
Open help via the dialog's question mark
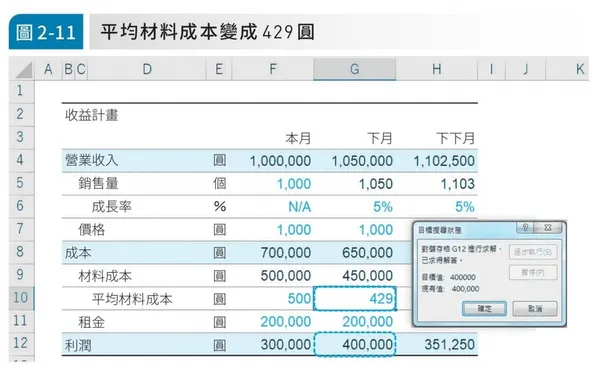click(x=525, y=228)
